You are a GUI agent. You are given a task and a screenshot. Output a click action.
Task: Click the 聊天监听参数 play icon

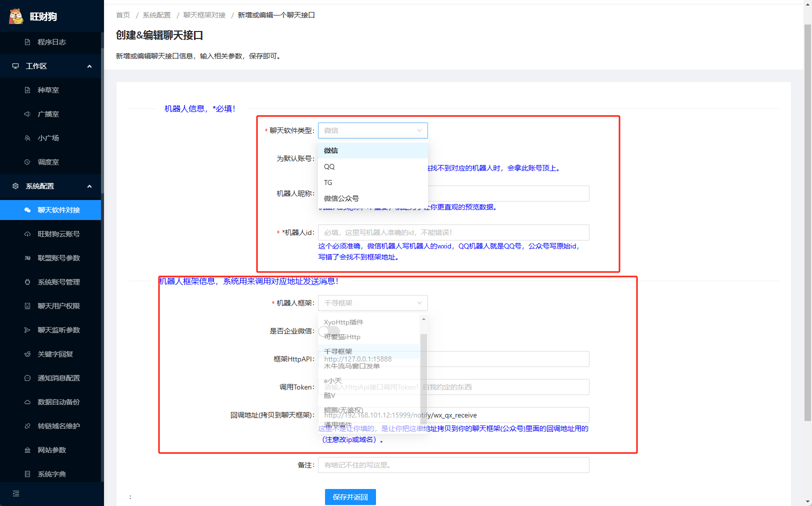point(27,330)
